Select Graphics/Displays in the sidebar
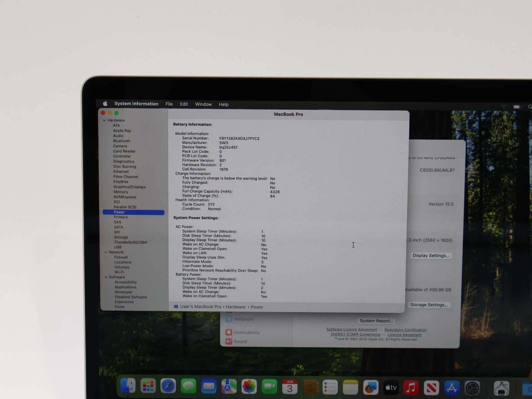The image size is (532, 399). point(130,187)
